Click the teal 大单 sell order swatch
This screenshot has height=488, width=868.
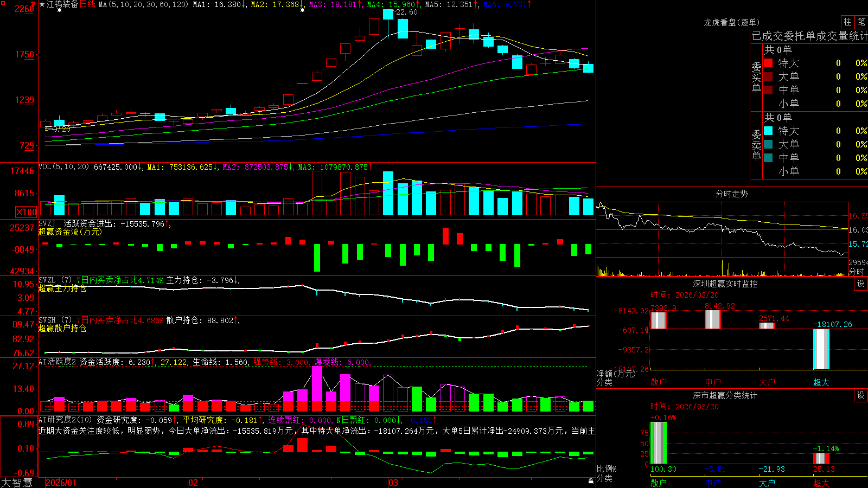pyautogui.click(x=768, y=144)
